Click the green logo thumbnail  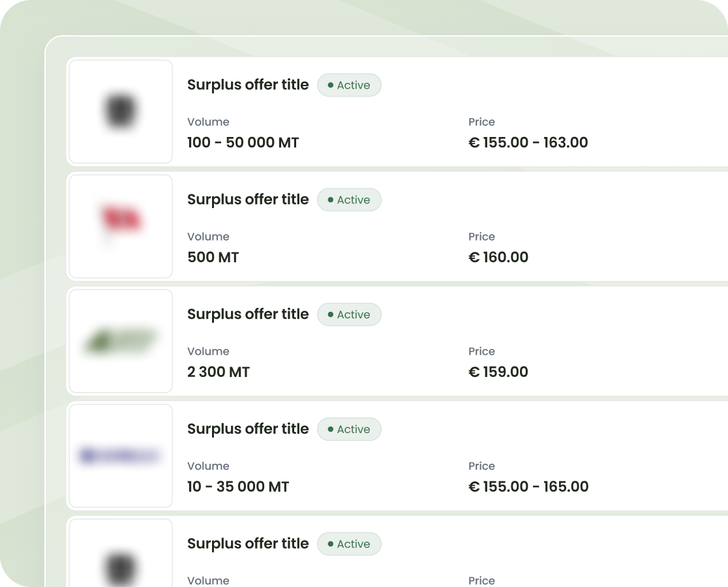pos(121,340)
